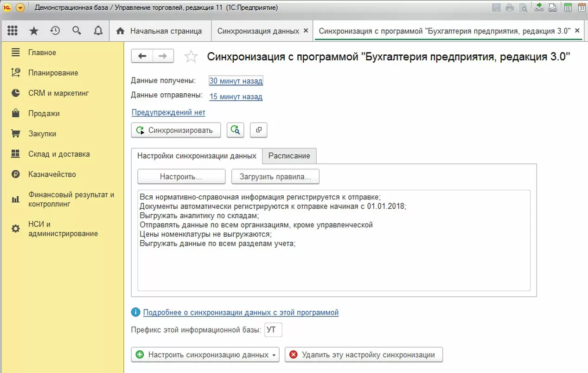Click Удалить эту настройку синхронизации button
The image size is (588, 373).
point(364,355)
